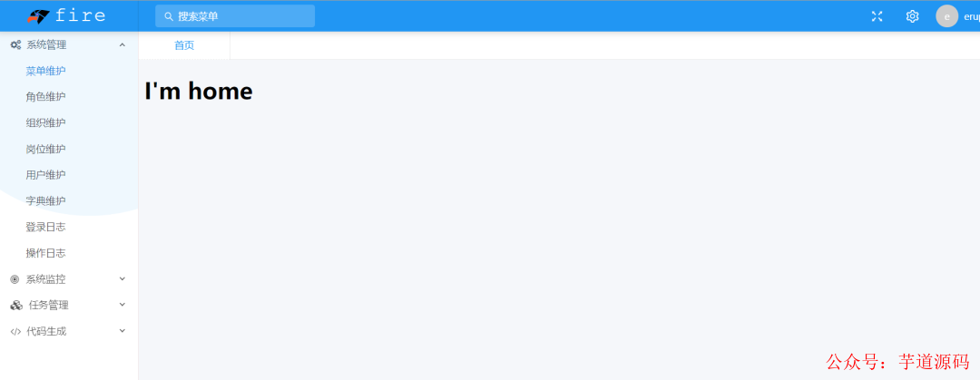Click the 系统监控 target icon
Image resolution: width=980 pixels, height=380 pixels.
15,279
